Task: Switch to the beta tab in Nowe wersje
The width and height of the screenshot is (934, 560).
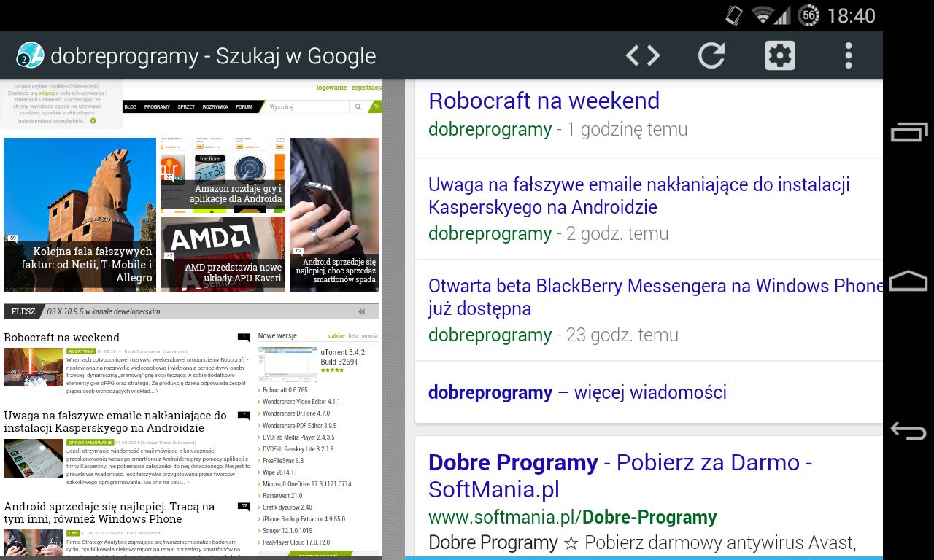Action: point(353,335)
